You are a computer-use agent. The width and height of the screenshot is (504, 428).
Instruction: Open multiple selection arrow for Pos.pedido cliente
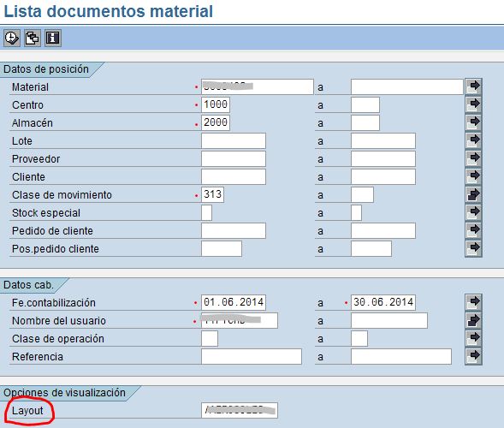pyautogui.click(x=473, y=248)
